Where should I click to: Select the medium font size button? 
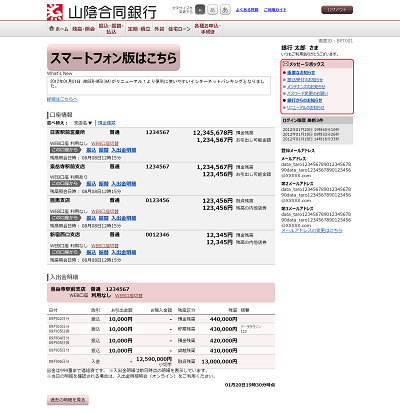pos(212,10)
